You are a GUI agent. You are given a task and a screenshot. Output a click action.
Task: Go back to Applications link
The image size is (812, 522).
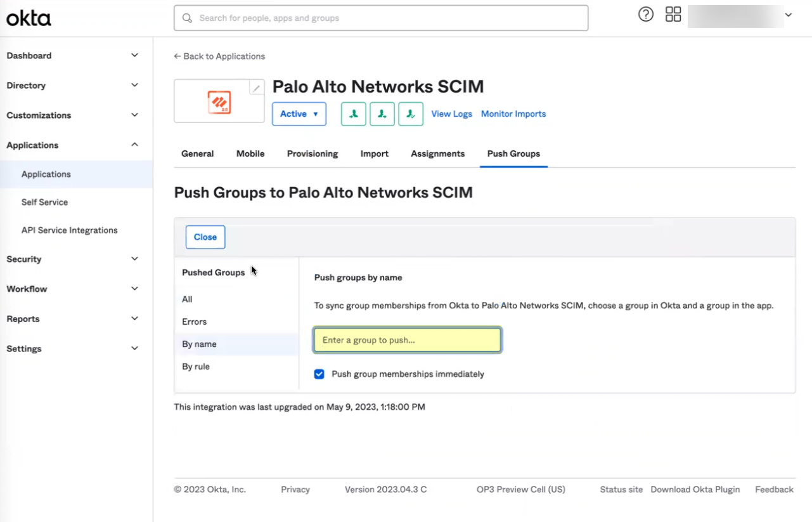click(219, 56)
